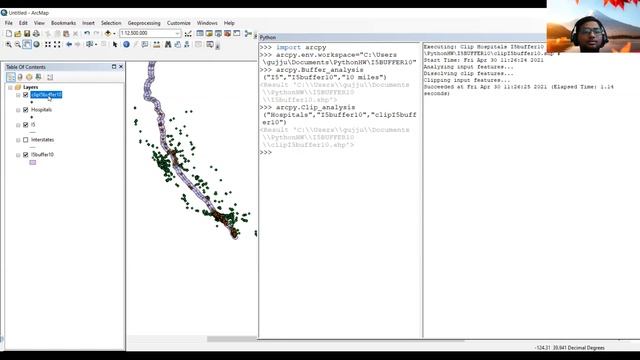Switch to List By Visibility
Viewport: 640px width, 360px height.
click(x=29, y=77)
